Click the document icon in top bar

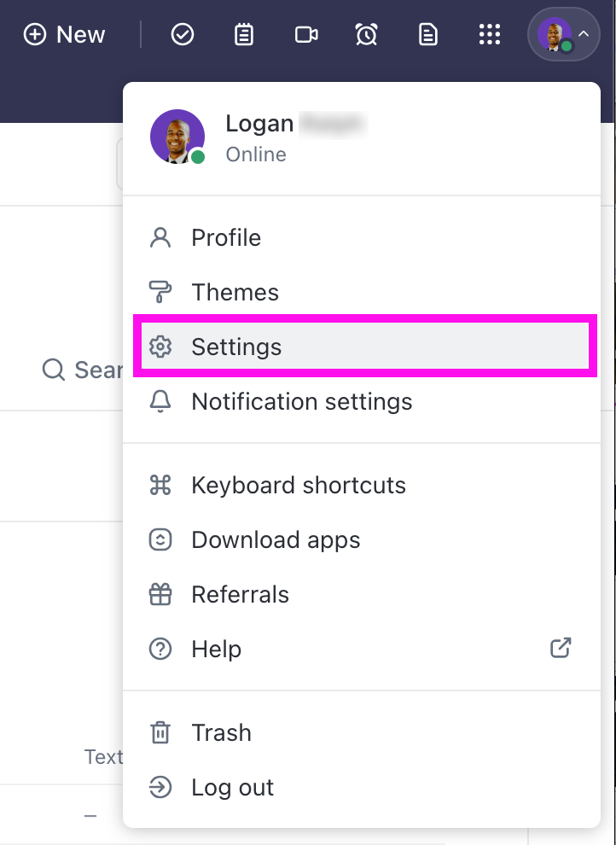click(428, 34)
